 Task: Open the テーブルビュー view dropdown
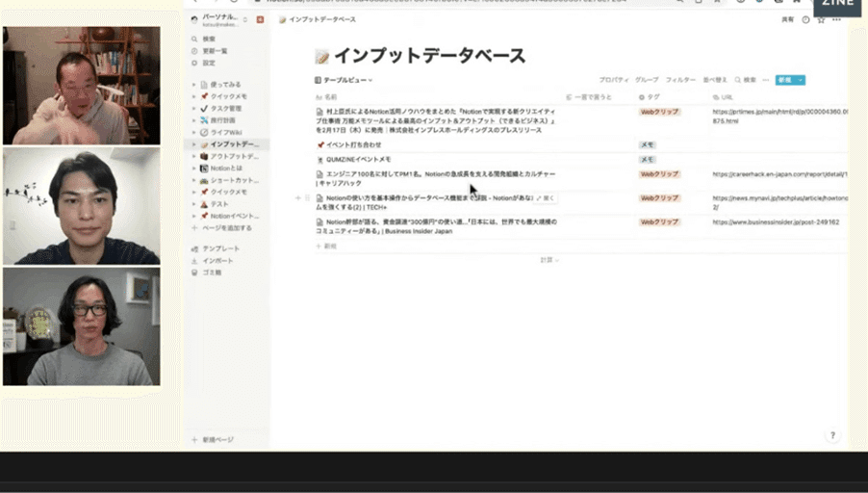coord(344,80)
